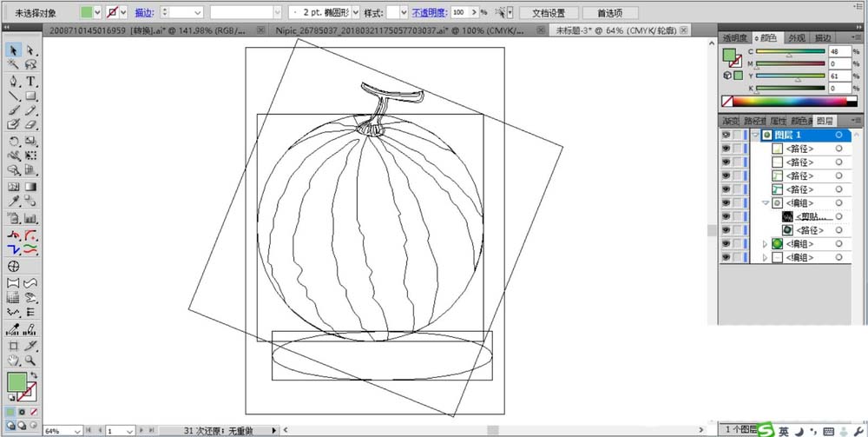868x437 pixels.
Task: Open the 64% zoom level dropdown
Action: pos(77,430)
